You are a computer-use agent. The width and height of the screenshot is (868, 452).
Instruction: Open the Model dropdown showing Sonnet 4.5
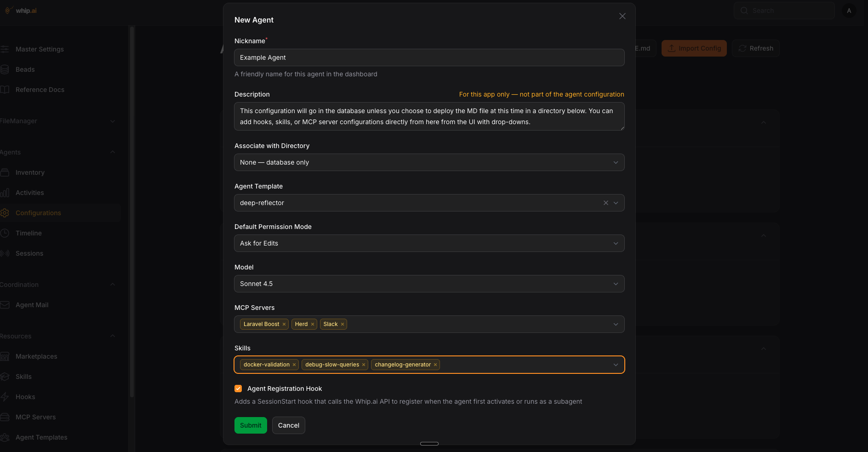[429, 284]
